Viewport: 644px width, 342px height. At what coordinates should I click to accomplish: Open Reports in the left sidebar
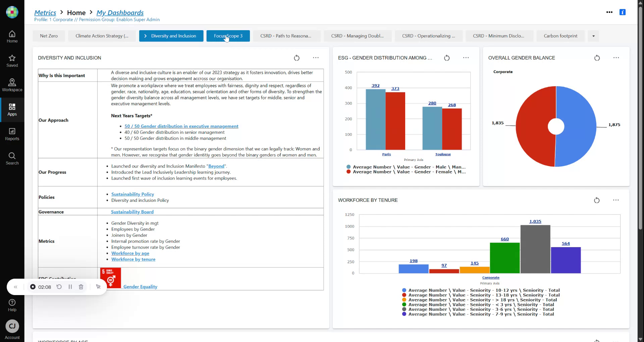[12, 134]
